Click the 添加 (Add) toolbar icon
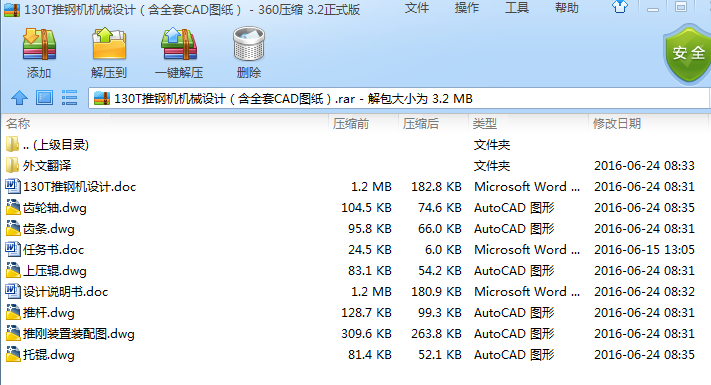Image resolution: width=711 pixels, height=385 pixels. [x=39, y=44]
